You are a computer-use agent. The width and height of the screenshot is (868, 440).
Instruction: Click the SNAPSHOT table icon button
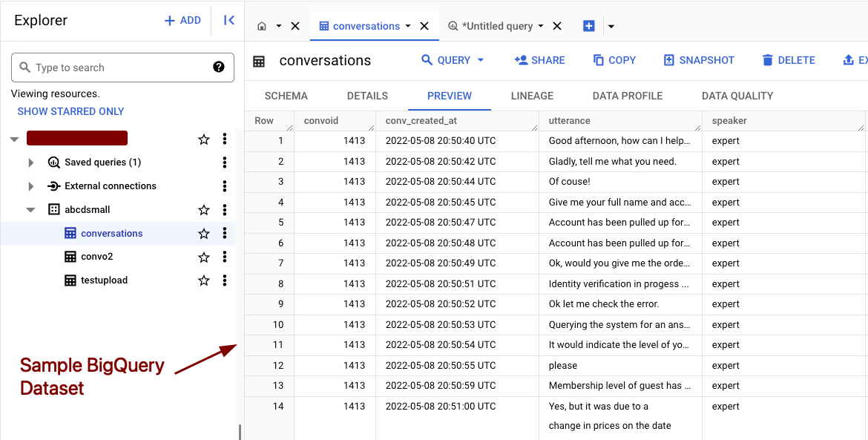click(x=698, y=60)
